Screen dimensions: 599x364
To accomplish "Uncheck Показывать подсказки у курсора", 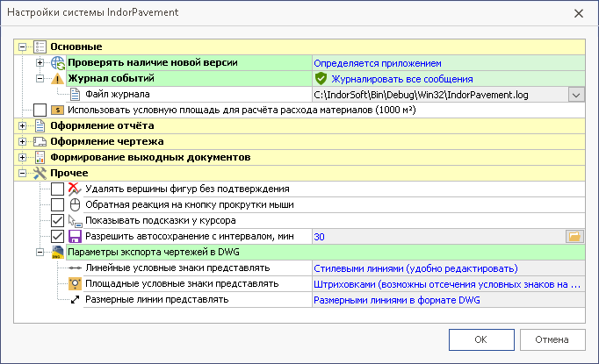I will [x=57, y=220].
